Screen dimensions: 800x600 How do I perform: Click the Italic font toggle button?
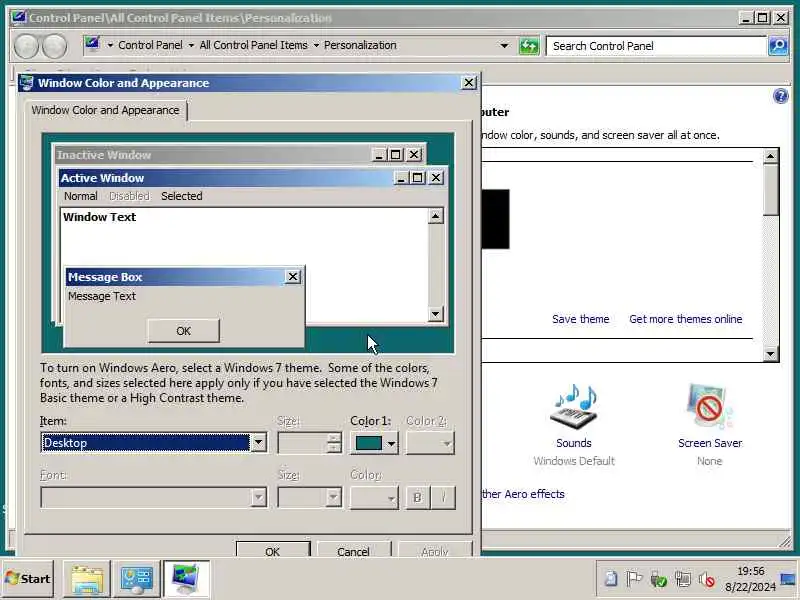[x=443, y=497]
